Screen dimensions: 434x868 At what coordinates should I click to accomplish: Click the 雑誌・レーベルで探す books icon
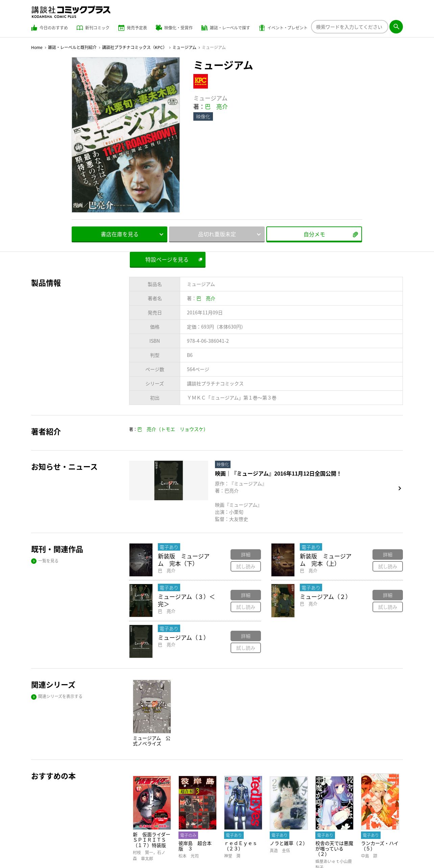pos(204,28)
